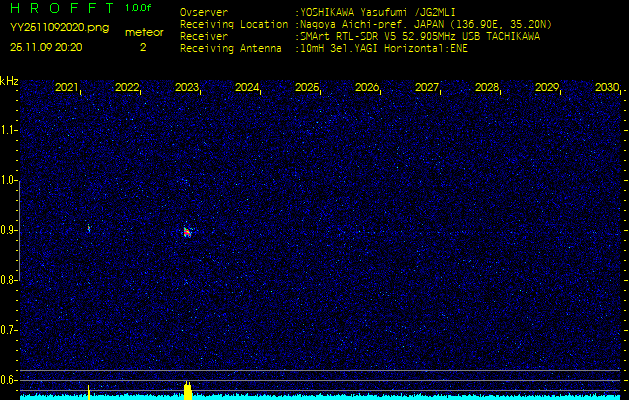
Task: Click the 0.9 frequency axis label
Action: 9,230
